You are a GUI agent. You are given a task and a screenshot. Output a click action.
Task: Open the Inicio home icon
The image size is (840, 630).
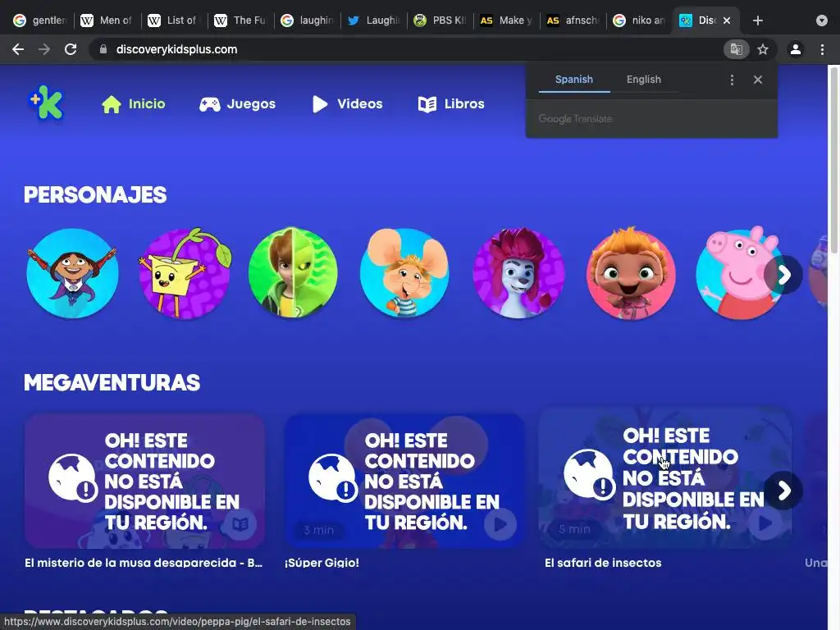tap(112, 104)
